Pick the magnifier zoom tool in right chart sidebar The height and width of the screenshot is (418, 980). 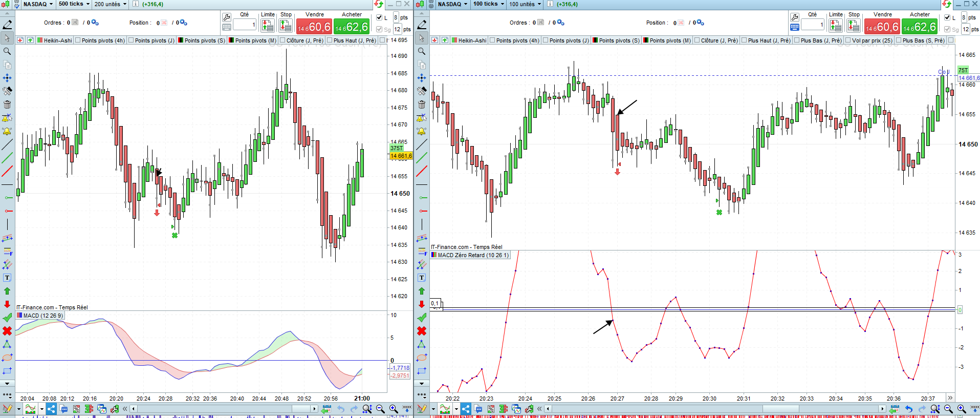pyautogui.click(x=422, y=51)
